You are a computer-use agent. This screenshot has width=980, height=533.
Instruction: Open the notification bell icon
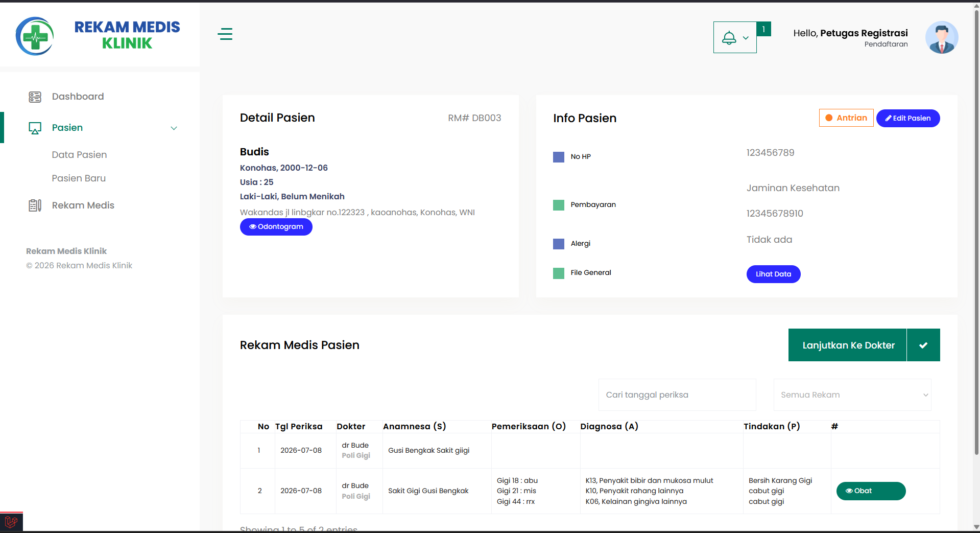tap(729, 38)
